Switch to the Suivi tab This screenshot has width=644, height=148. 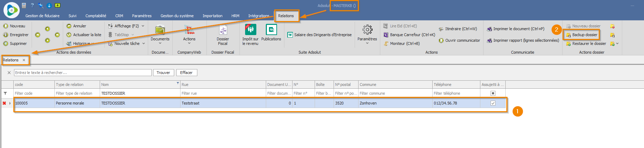[x=72, y=16]
